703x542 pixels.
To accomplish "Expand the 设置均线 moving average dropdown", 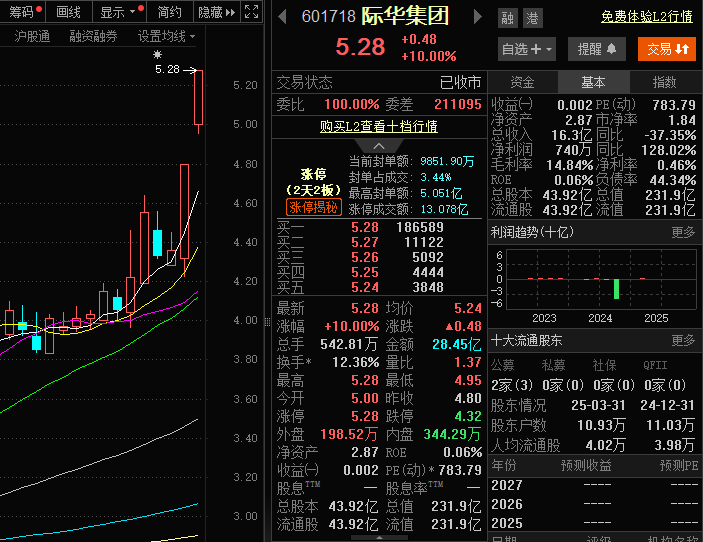I will 166,36.
